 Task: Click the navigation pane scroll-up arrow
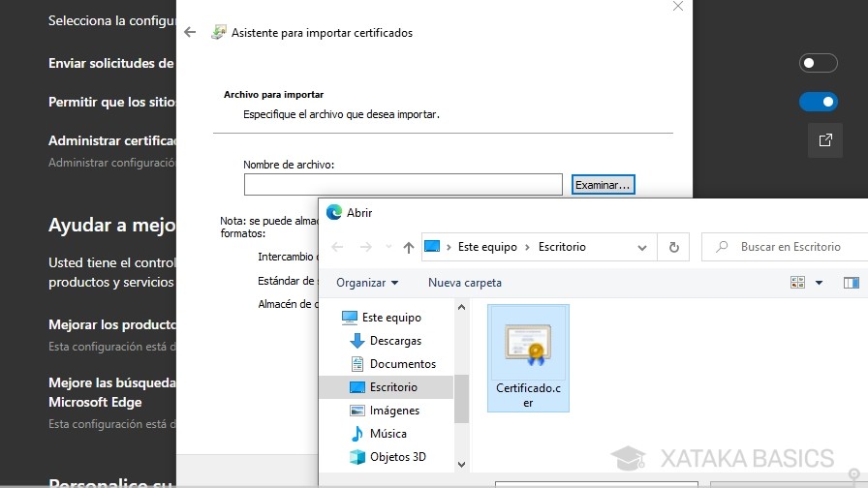[462, 307]
